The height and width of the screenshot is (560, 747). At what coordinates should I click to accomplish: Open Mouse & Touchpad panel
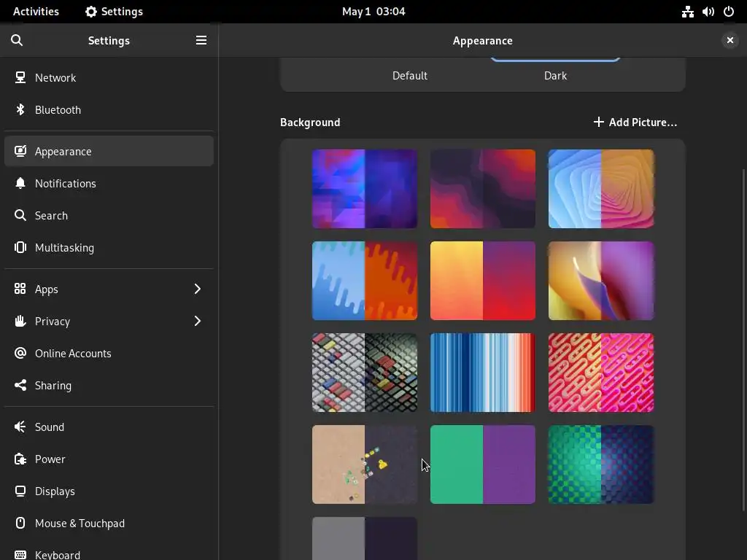point(109,524)
